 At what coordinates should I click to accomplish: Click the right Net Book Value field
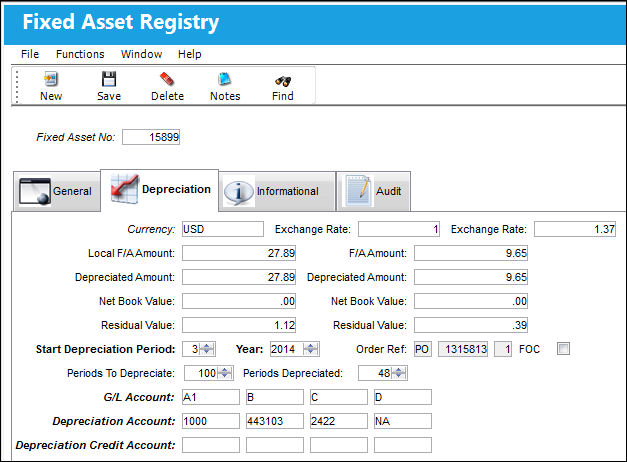(x=471, y=301)
